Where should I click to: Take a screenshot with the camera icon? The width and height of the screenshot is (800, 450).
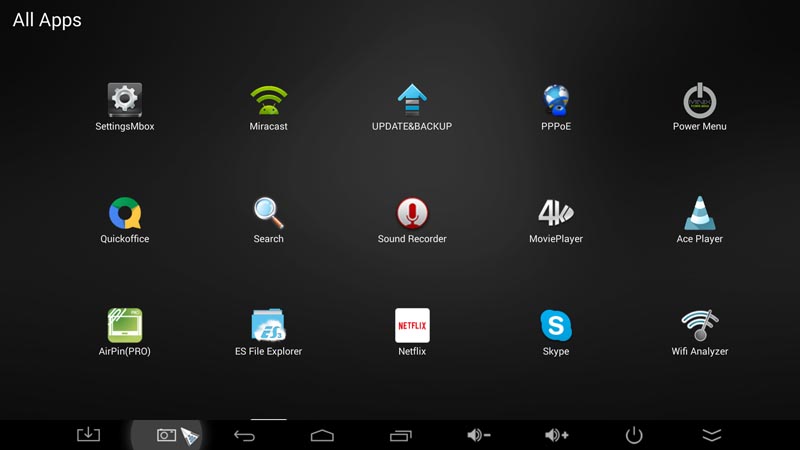166,435
